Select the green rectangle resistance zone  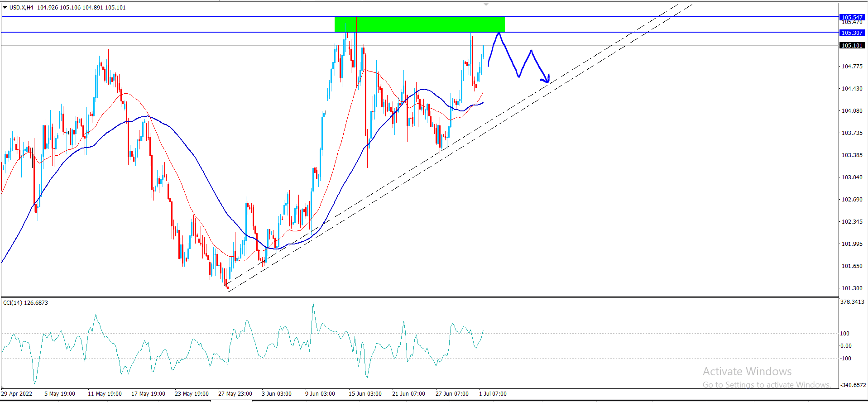419,24
